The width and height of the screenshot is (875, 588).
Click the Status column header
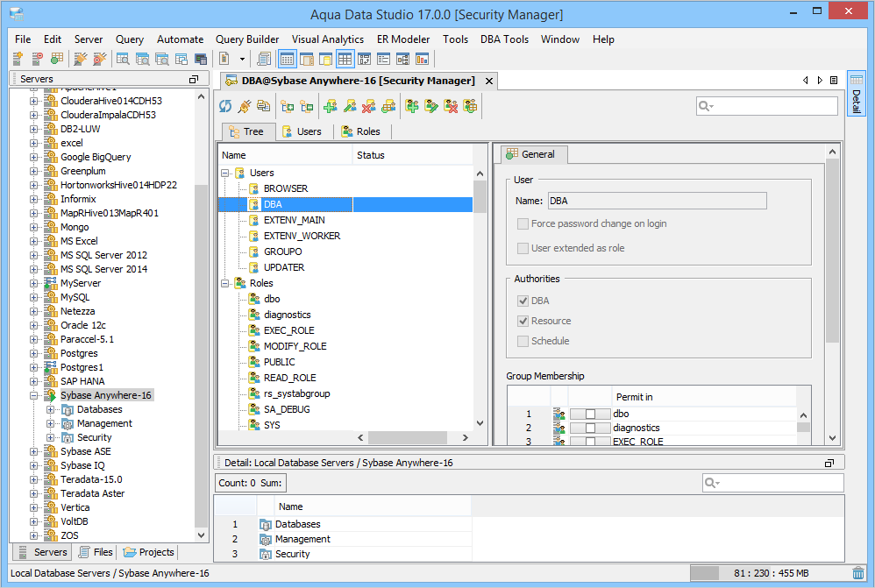coord(412,155)
